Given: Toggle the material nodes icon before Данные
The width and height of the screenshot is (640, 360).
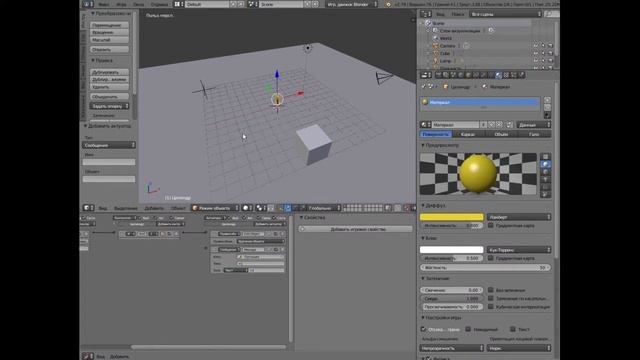Looking at the screenshot, I should click(509, 124).
